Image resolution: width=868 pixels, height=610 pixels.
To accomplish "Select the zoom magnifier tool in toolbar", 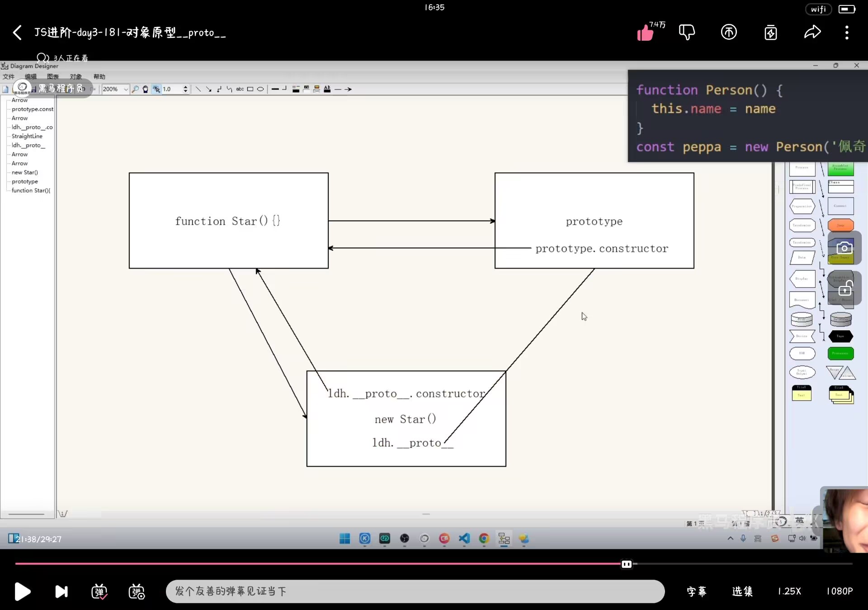I will [x=135, y=89].
